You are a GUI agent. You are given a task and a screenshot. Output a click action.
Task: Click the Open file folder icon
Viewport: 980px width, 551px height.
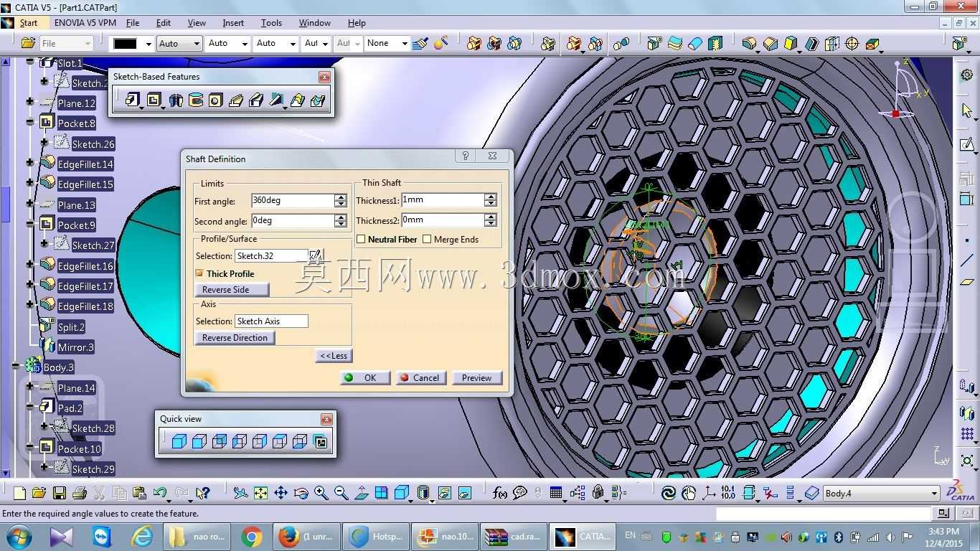pyautogui.click(x=39, y=493)
